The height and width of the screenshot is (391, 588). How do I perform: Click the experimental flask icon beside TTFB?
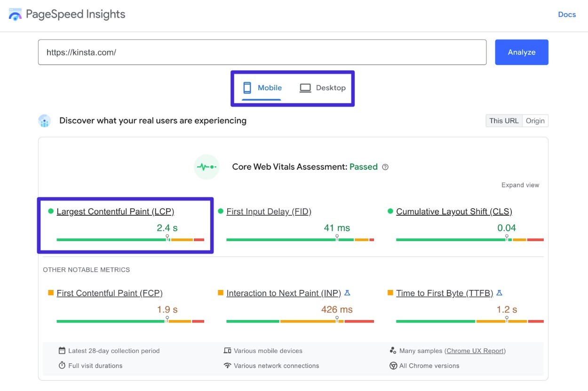(x=500, y=292)
